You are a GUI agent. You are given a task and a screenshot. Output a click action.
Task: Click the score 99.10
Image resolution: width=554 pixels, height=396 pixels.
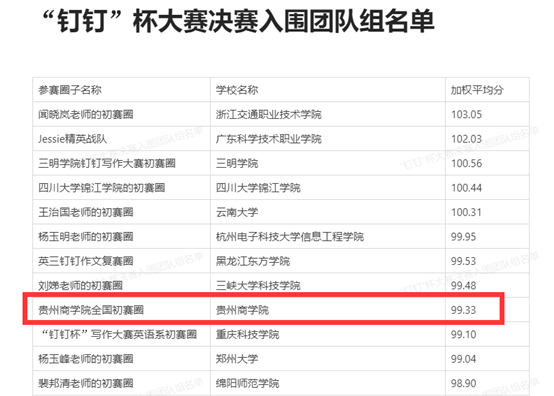click(x=464, y=334)
